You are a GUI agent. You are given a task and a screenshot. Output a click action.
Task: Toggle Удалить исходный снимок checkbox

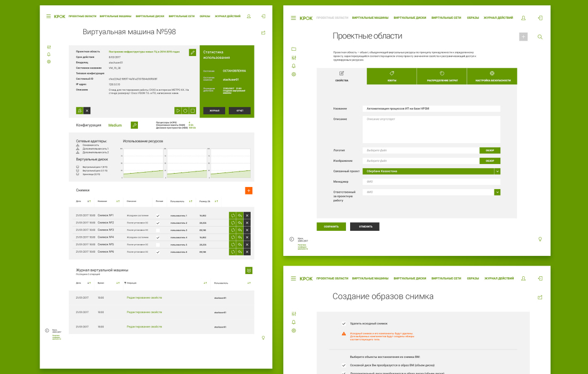pyautogui.click(x=344, y=323)
